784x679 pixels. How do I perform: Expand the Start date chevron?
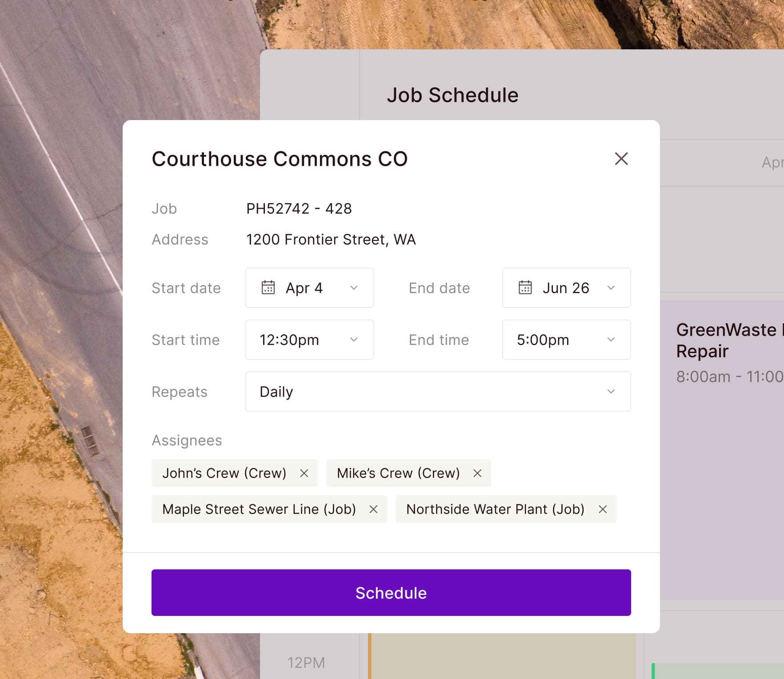354,288
